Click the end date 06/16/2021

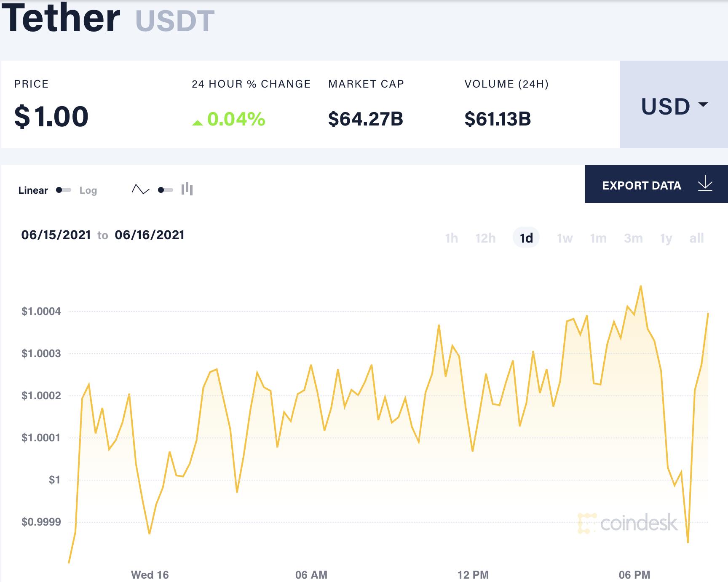click(x=150, y=235)
